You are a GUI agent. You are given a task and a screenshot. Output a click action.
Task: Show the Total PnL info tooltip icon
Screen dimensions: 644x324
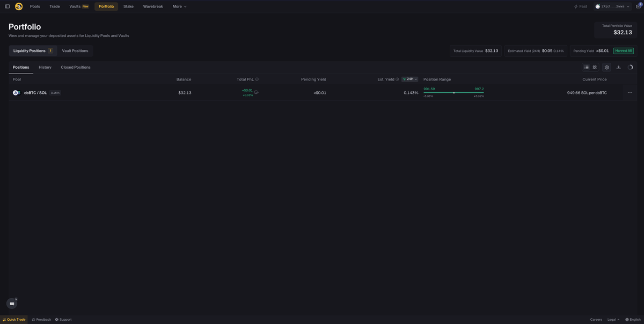tap(257, 79)
